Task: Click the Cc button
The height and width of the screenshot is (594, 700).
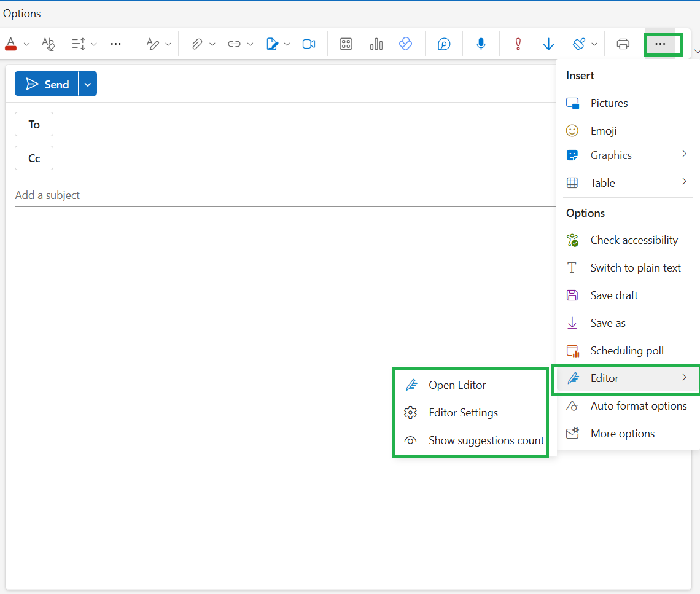Action: pos(34,158)
